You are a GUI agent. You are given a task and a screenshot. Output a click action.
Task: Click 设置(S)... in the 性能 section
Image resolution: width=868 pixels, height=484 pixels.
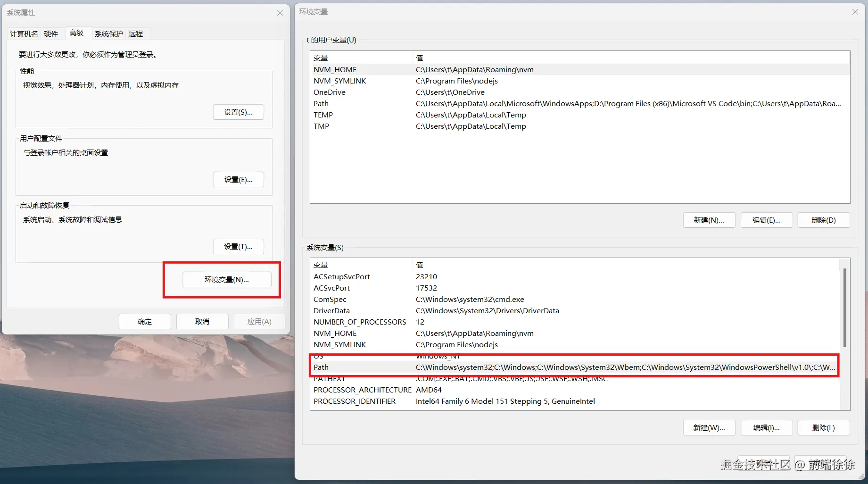[238, 112]
